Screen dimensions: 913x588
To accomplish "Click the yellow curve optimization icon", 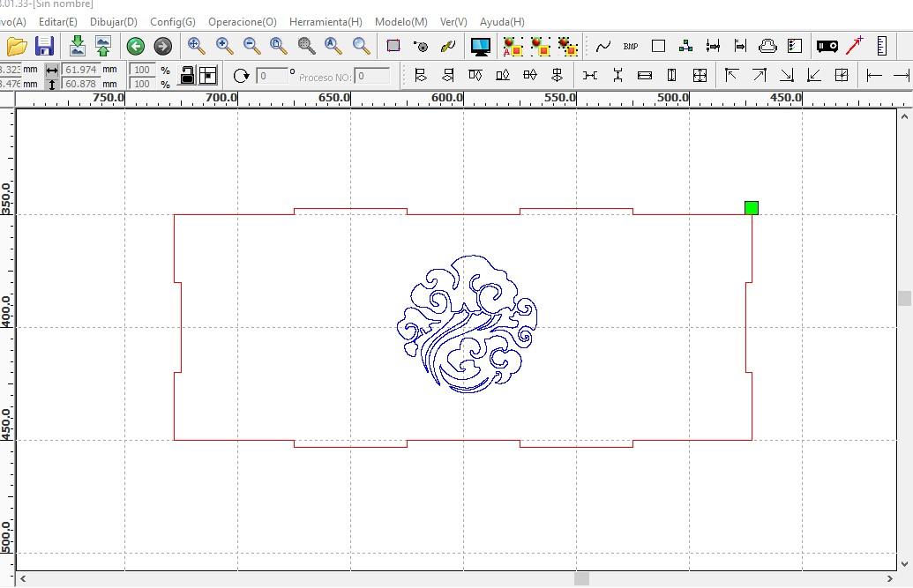I will click(x=448, y=46).
